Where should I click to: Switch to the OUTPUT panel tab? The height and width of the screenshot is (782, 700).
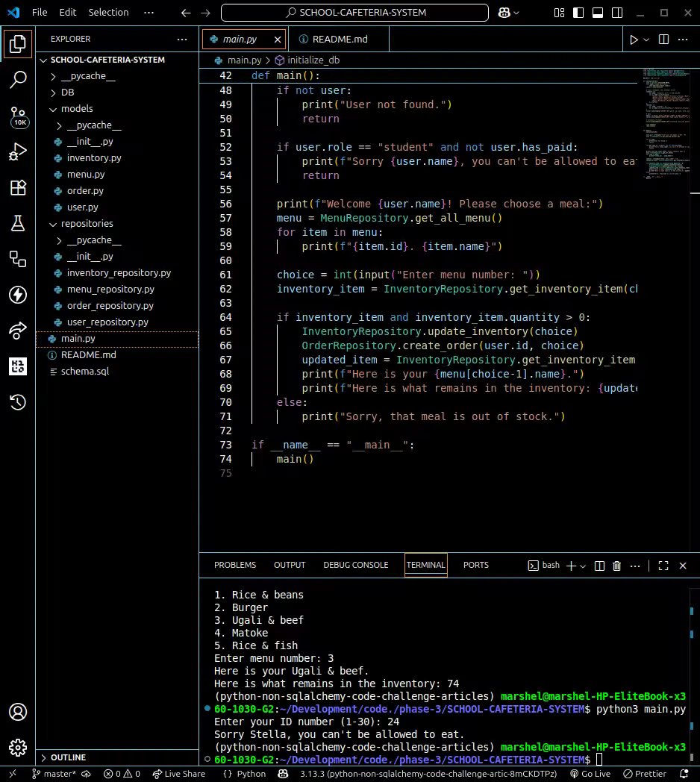(x=290, y=565)
